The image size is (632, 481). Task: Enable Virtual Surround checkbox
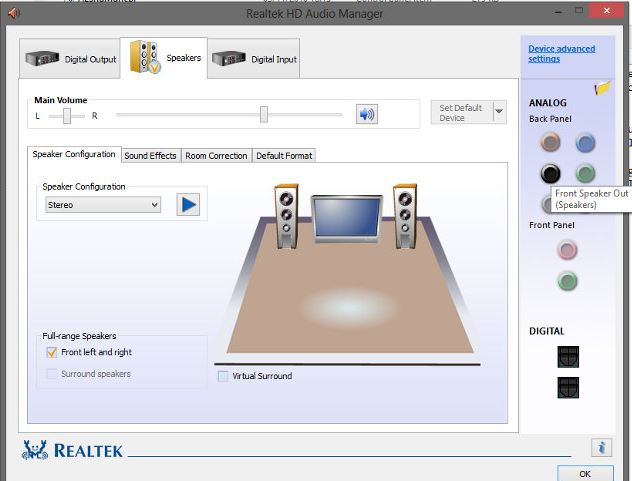[222, 376]
